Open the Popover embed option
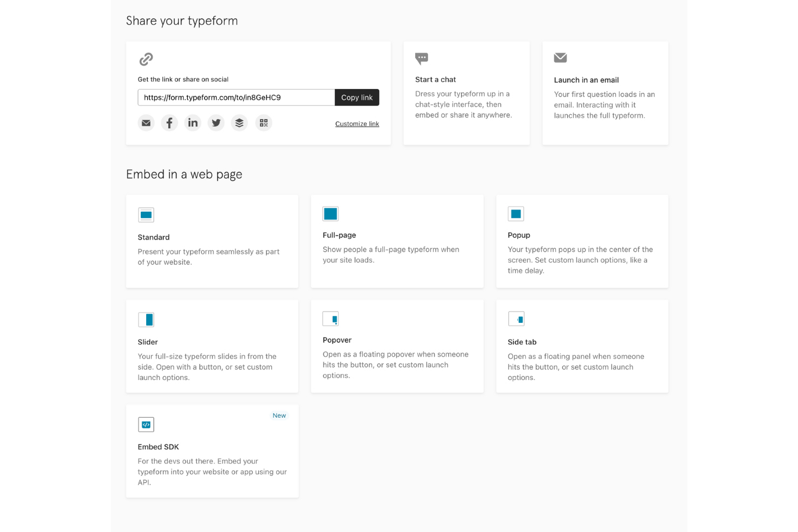This screenshot has height=532, width=798. 397,346
